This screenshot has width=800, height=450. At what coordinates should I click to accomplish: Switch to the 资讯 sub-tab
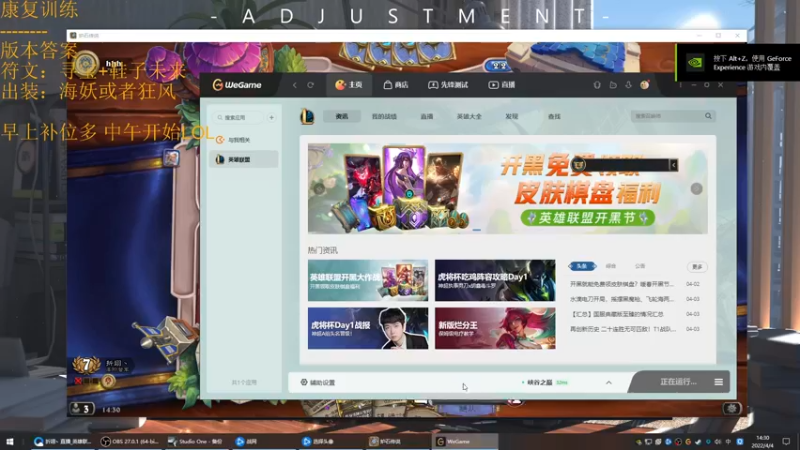[x=342, y=117]
